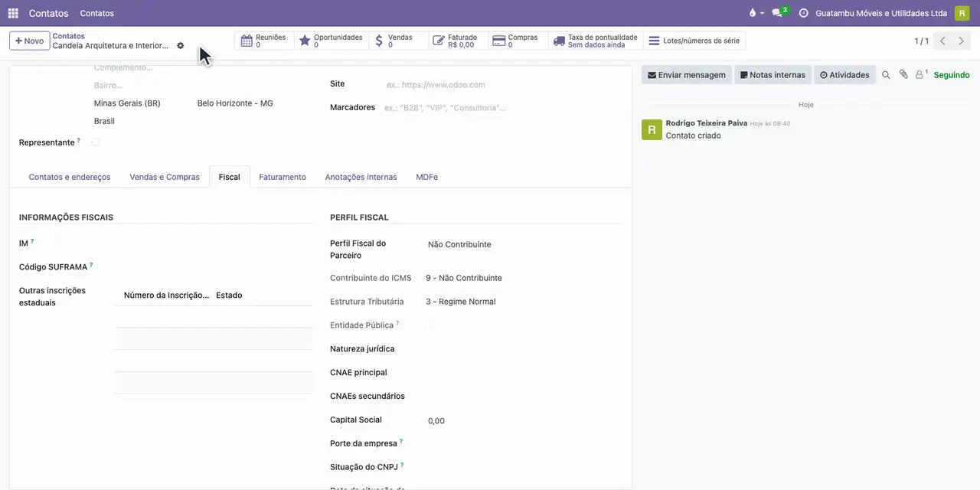
Task: Click the Enviar mensagem button
Action: 687,75
